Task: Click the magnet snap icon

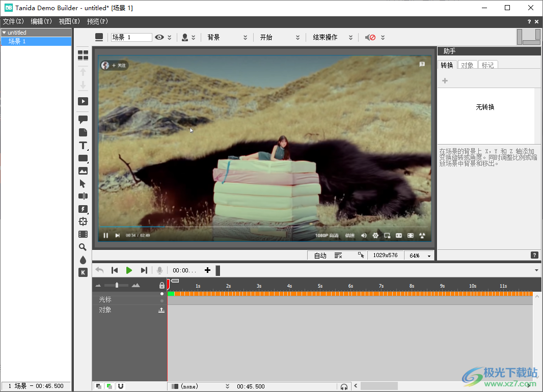Action: 121,386
